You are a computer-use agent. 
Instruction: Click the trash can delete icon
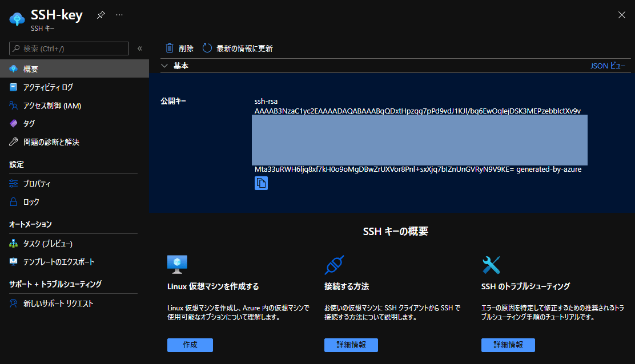pos(170,48)
